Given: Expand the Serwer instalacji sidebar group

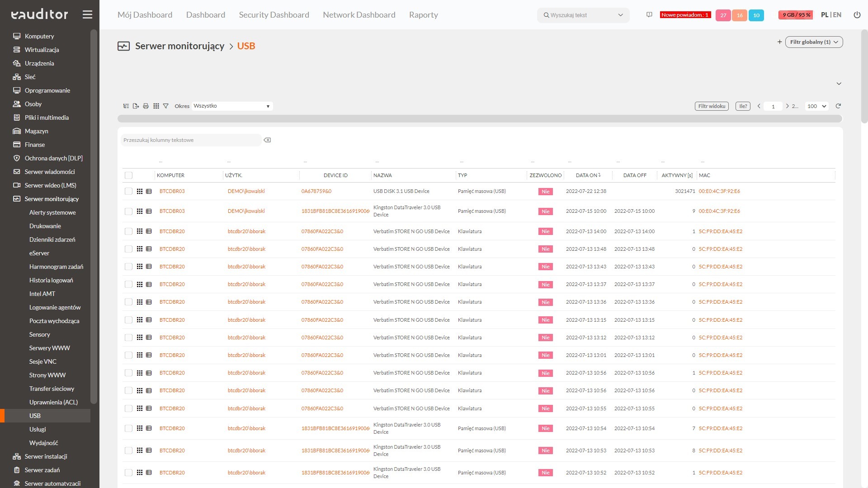Looking at the screenshot, I should 45,456.
